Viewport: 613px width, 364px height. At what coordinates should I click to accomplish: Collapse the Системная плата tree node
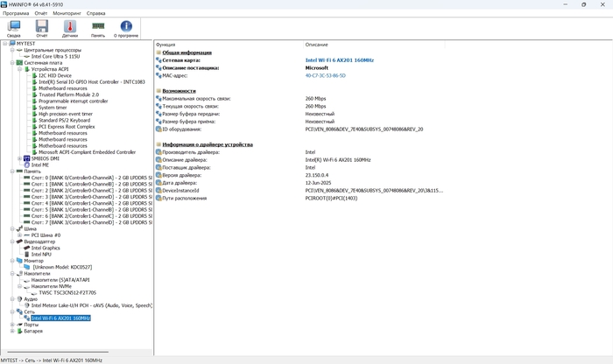pos(11,63)
